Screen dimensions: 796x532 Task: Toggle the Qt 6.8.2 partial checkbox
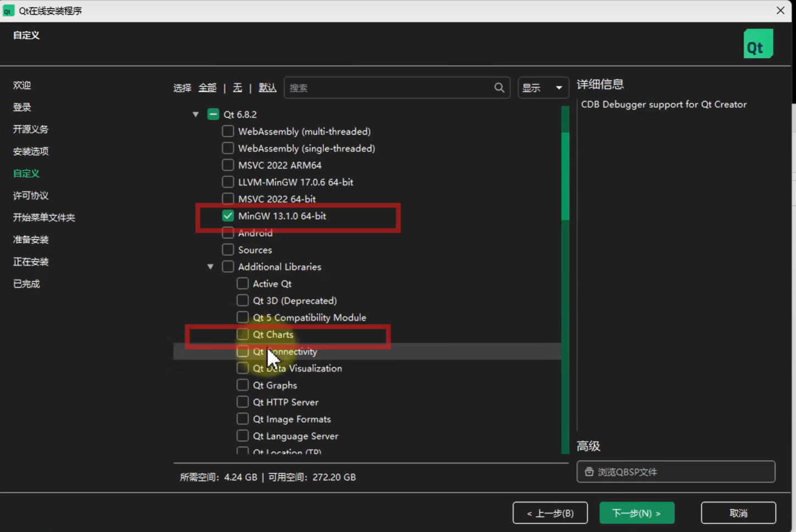(x=213, y=114)
